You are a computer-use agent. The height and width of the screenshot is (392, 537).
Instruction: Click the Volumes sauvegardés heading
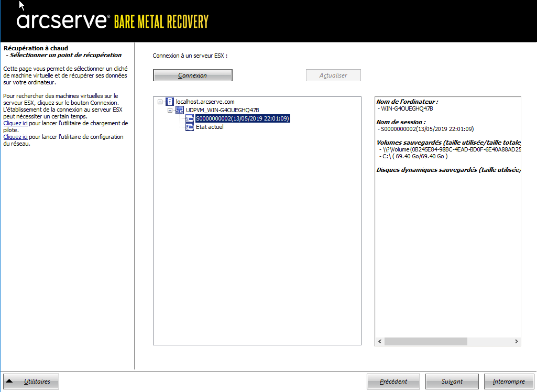(448, 143)
